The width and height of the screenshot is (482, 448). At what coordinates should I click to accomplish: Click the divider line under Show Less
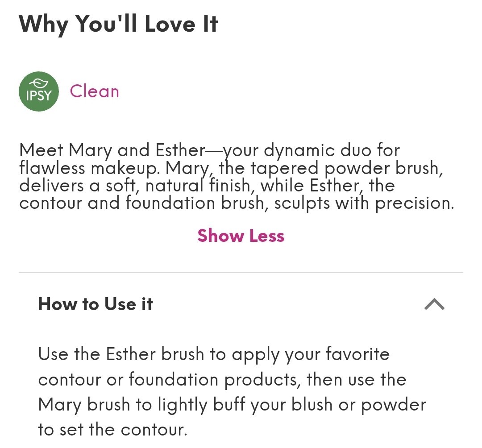pyautogui.click(x=241, y=273)
